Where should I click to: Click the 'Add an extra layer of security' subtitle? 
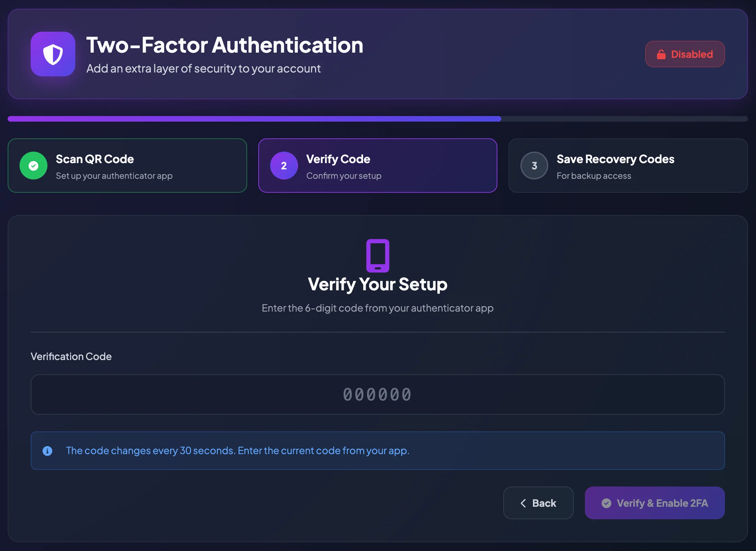pyautogui.click(x=204, y=69)
